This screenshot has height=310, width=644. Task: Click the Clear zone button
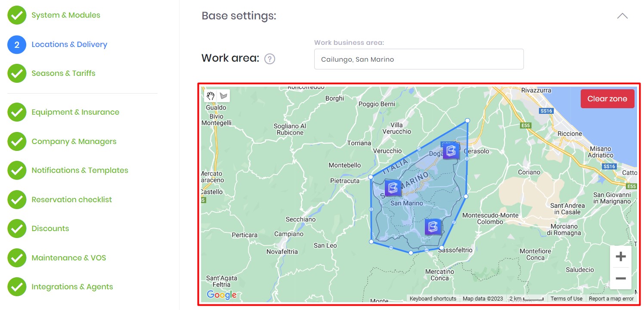click(607, 99)
